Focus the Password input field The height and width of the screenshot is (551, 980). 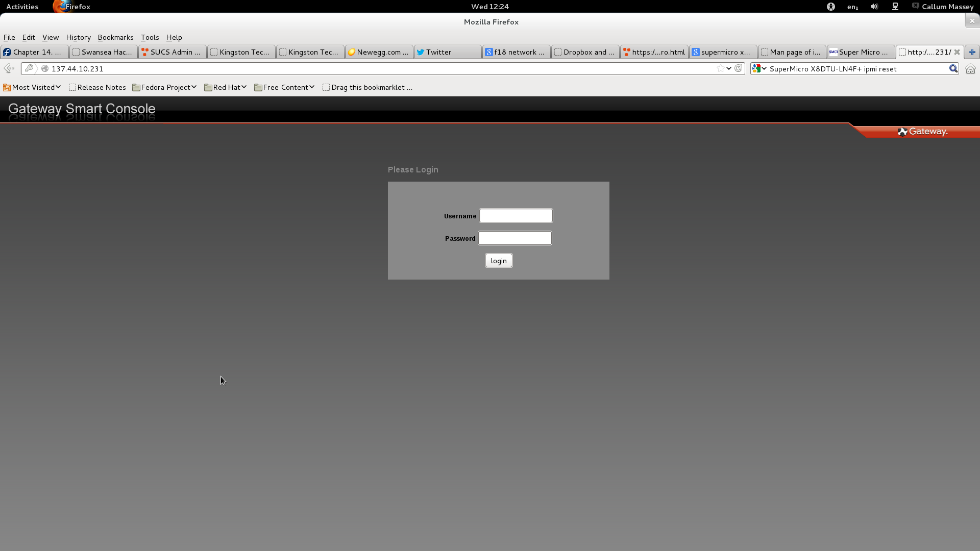click(515, 238)
